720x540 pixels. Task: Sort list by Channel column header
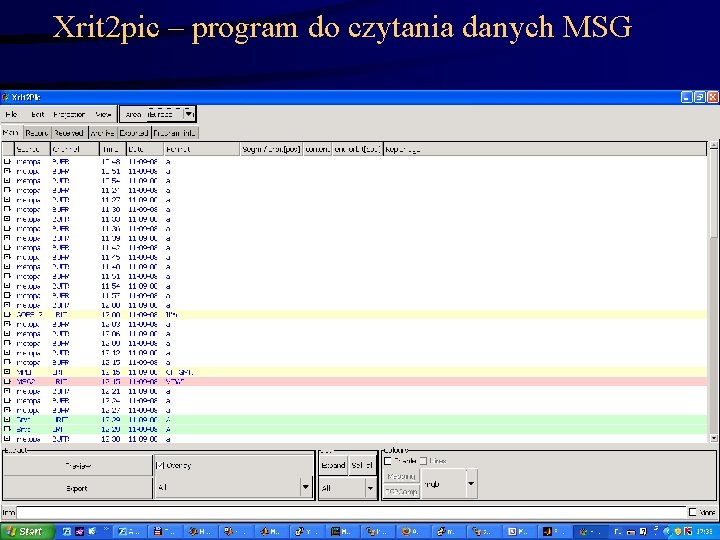coord(75,149)
